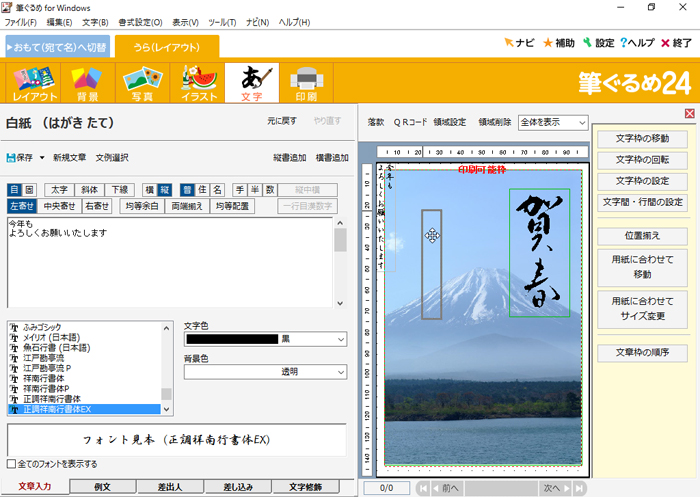
Task: Enable the 全てのフォントを表示する checkbox
Action: (11, 464)
